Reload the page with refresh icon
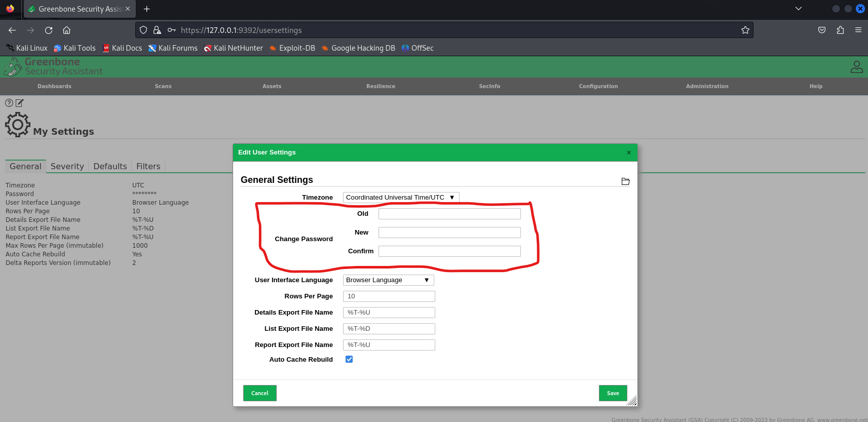 (x=49, y=30)
